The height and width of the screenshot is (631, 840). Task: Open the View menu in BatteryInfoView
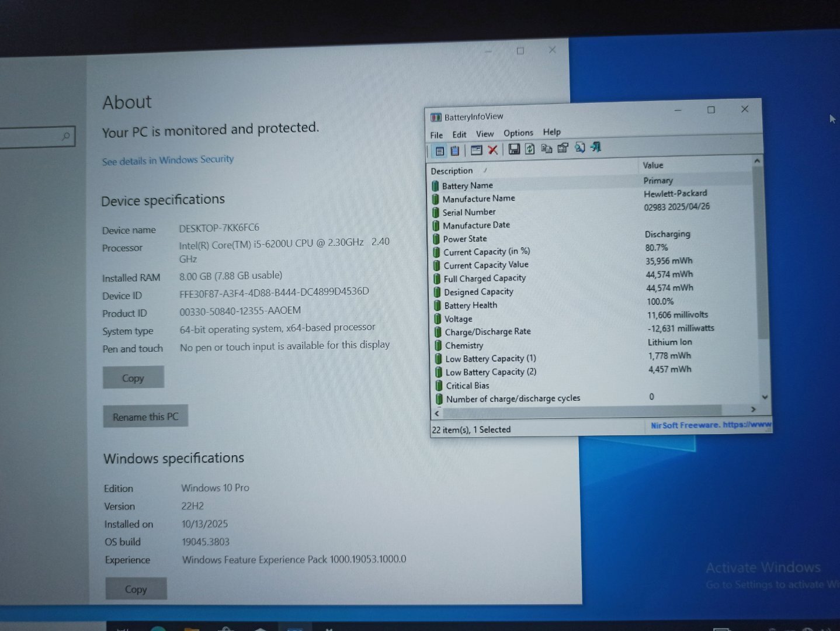pyautogui.click(x=485, y=134)
